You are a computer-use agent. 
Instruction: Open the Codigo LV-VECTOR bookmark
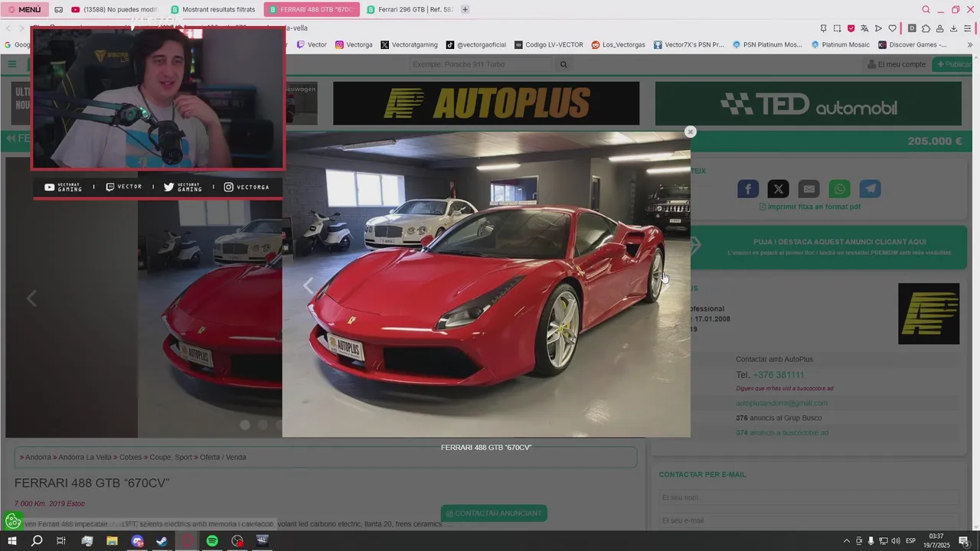pyautogui.click(x=549, y=44)
